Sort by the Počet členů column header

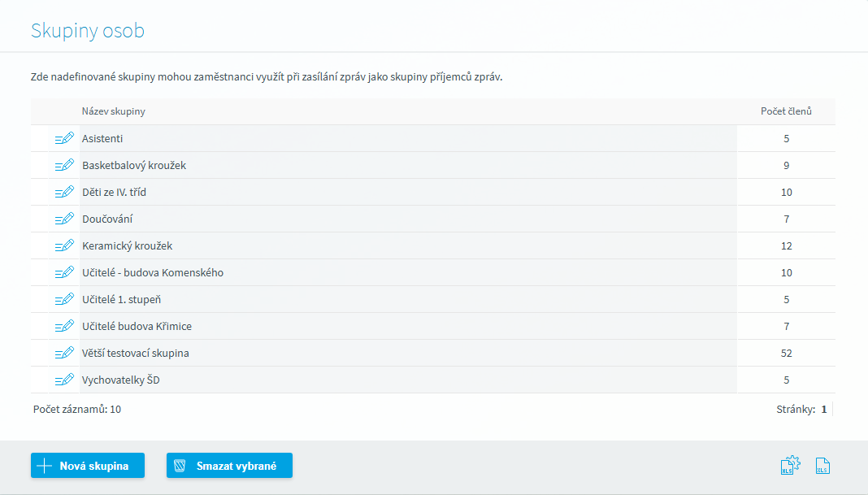[785, 111]
